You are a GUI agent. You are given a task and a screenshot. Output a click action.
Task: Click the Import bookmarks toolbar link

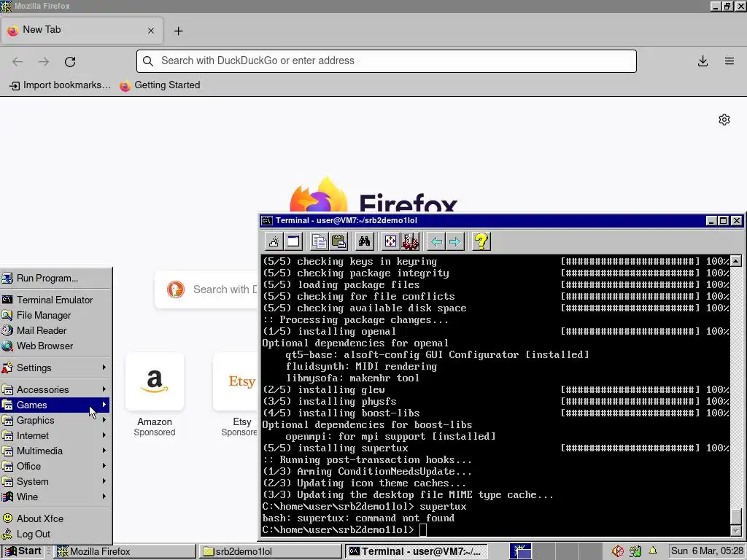click(x=60, y=85)
